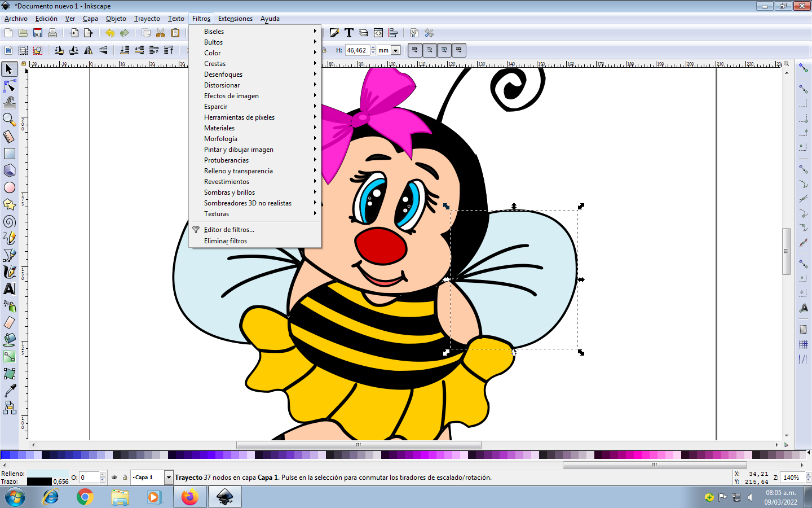Open the XML editor icon
This screenshot has width=812, height=508.
(378, 33)
